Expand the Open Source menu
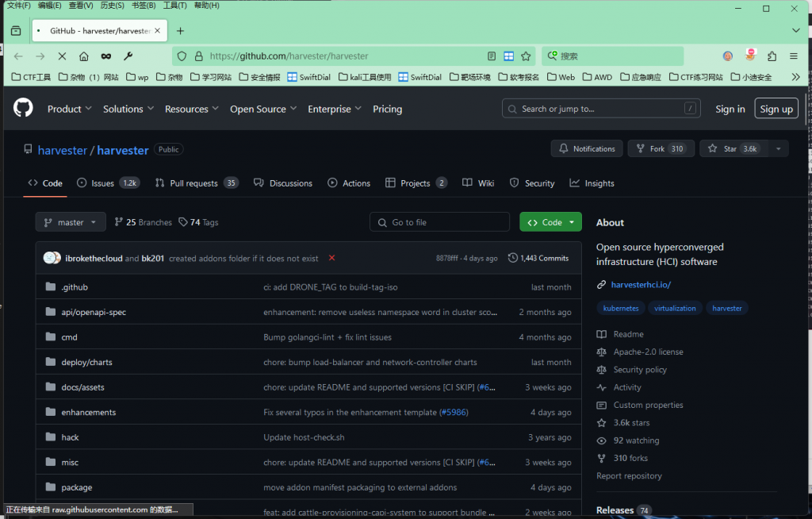Screen dimensions: 812x519 (263, 109)
